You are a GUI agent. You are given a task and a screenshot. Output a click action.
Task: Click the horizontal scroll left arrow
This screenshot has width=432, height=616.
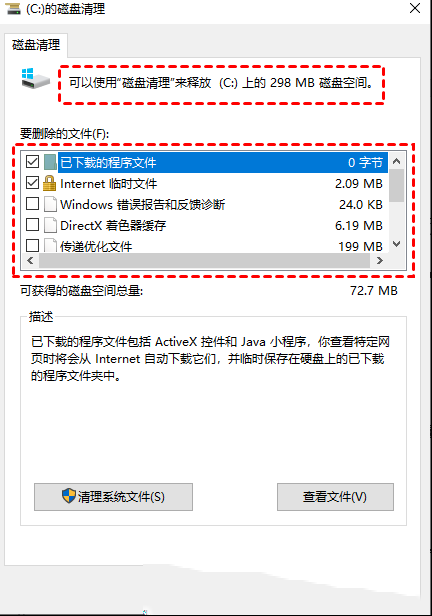[x=30, y=260]
